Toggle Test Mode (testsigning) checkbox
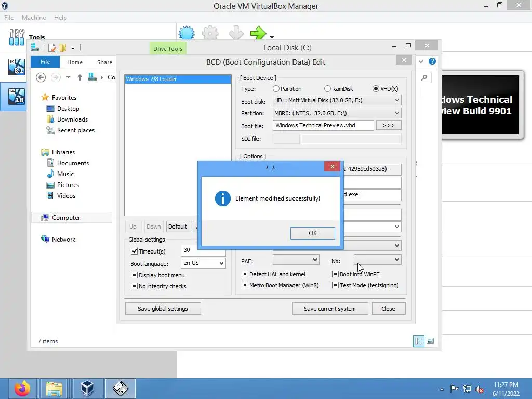Image resolution: width=532 pixels, height=399 pixels. [x=335, y=285]
